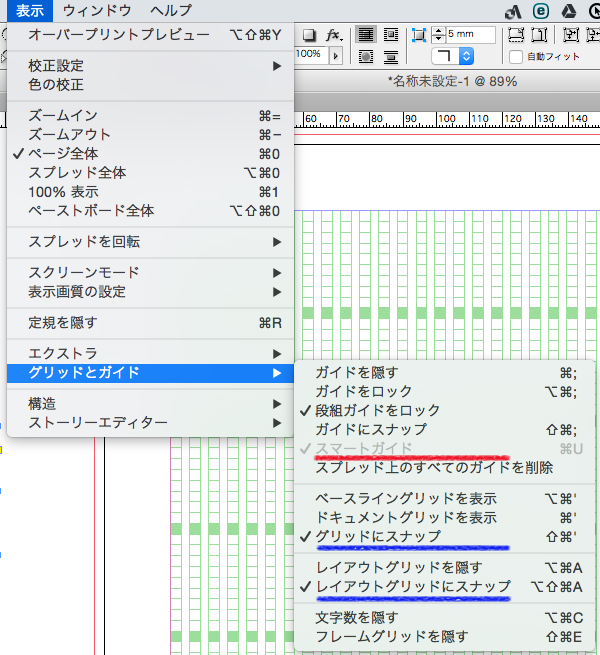Expand ストーリーエディター submenu
600x655 pixels.
[x=150, y=423]
